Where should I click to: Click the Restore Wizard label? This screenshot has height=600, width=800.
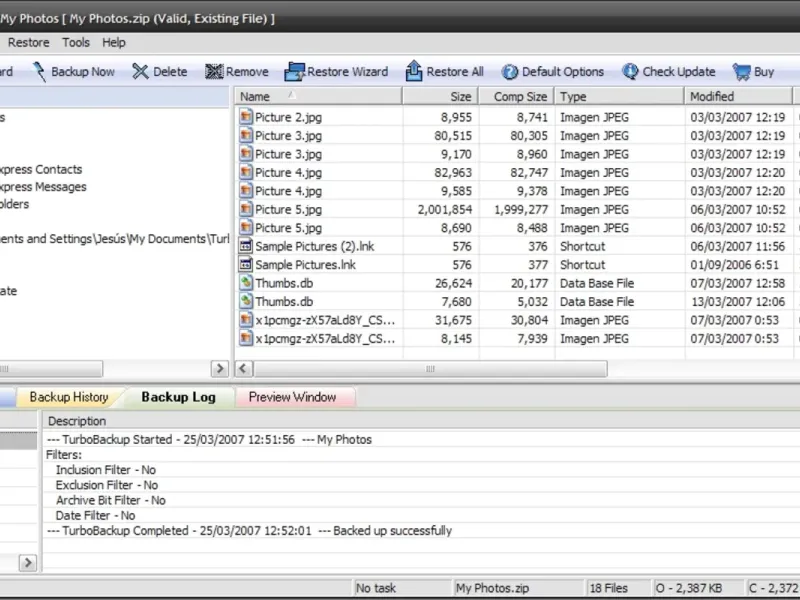pos(347,72)
